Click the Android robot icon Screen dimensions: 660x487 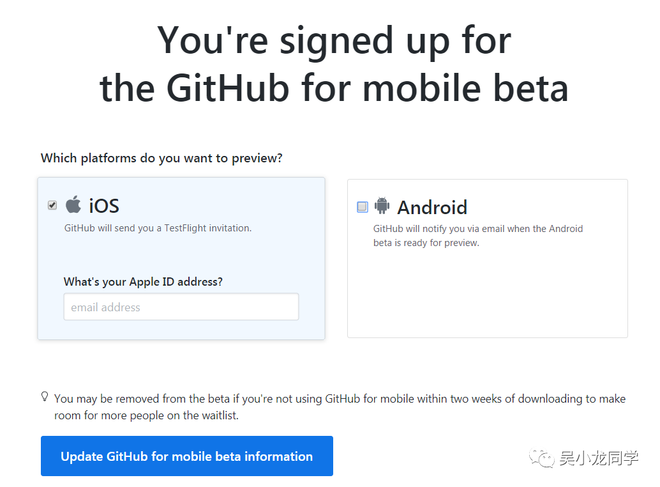[382, 206]
